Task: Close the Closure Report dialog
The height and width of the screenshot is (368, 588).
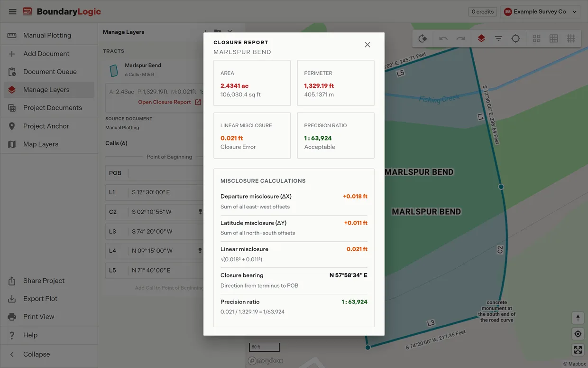Action: pyautogui.click(x=367, y=45)
